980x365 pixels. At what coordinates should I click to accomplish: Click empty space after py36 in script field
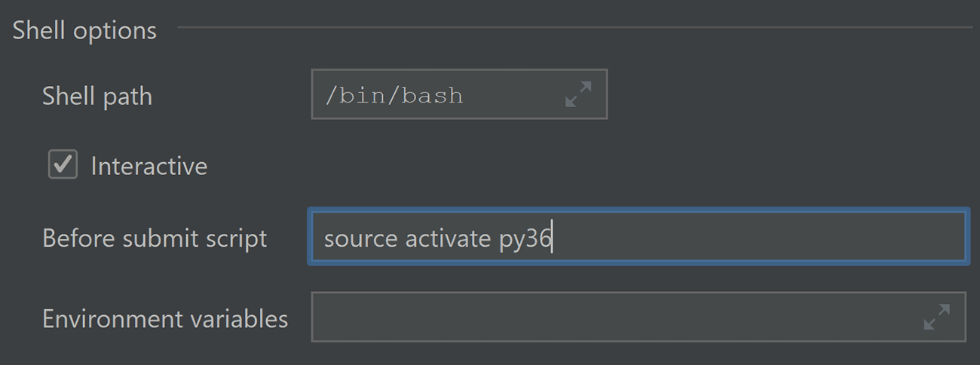point(754,238)
